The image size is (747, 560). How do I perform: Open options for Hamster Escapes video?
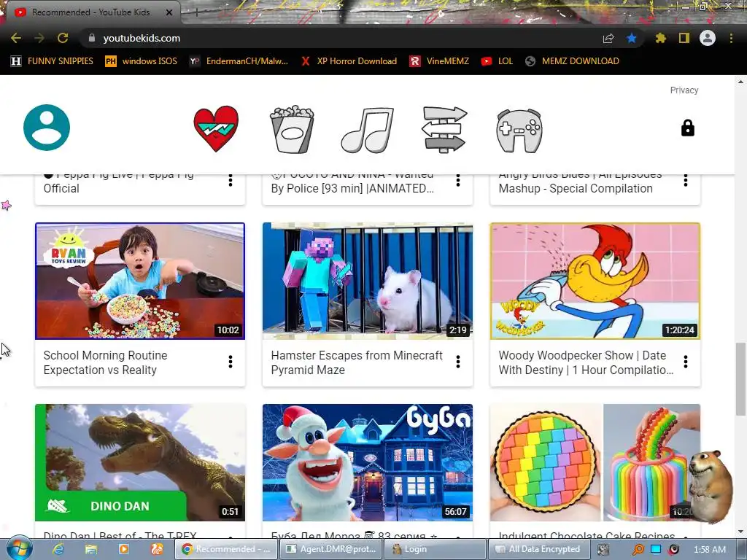pyautogui.click(x=458, y=362)
